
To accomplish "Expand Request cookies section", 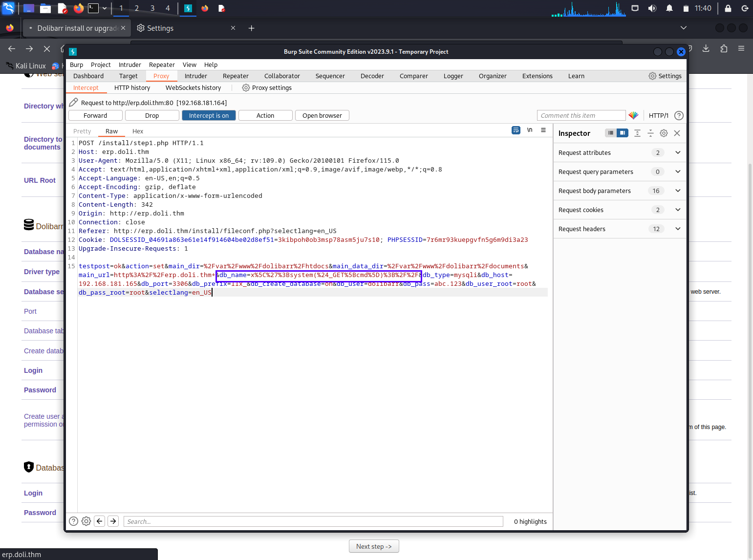I will click(x=620, y=210).
